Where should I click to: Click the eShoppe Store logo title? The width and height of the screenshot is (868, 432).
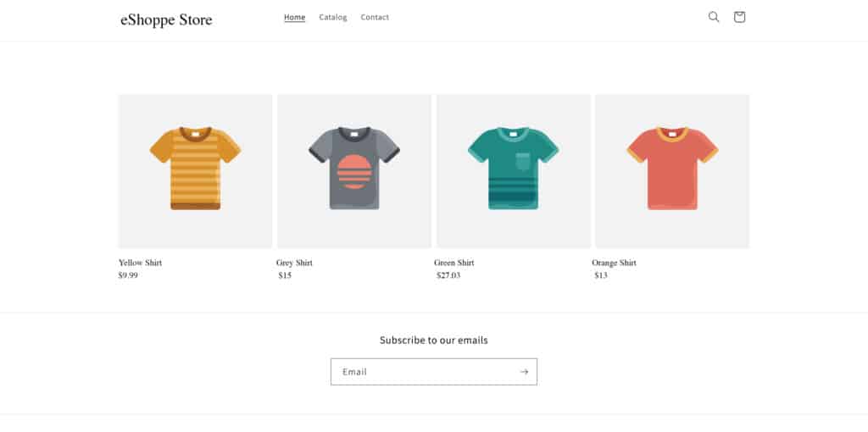[x=166, y=20]
